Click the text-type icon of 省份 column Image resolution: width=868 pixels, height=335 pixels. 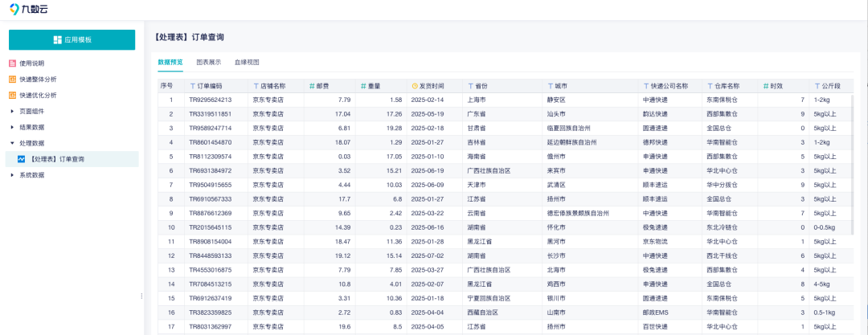click(471, 87)
